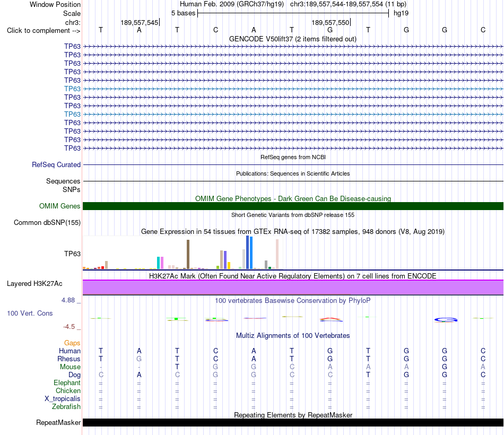The width and height of the screenshot is (504, 435).
Task: Open the Repeating Elements by RepeatMasker title
Action: (x=293, y=415)
